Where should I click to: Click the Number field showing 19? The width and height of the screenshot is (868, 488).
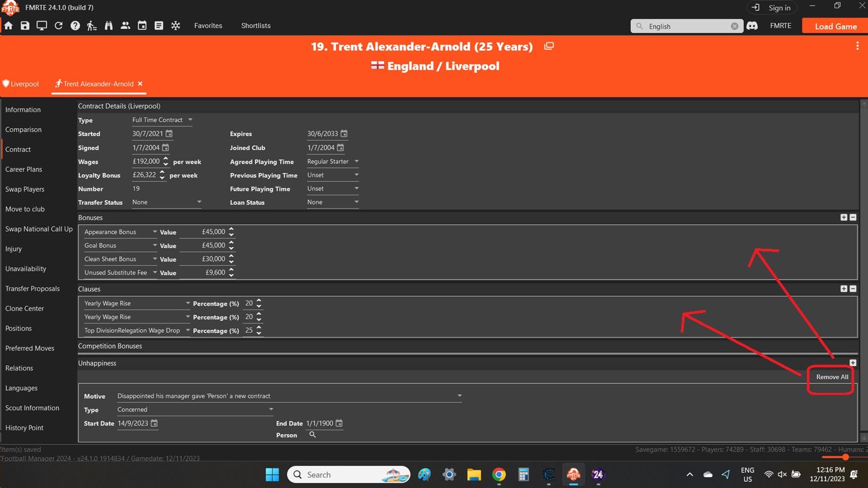(x=136, y=189)
